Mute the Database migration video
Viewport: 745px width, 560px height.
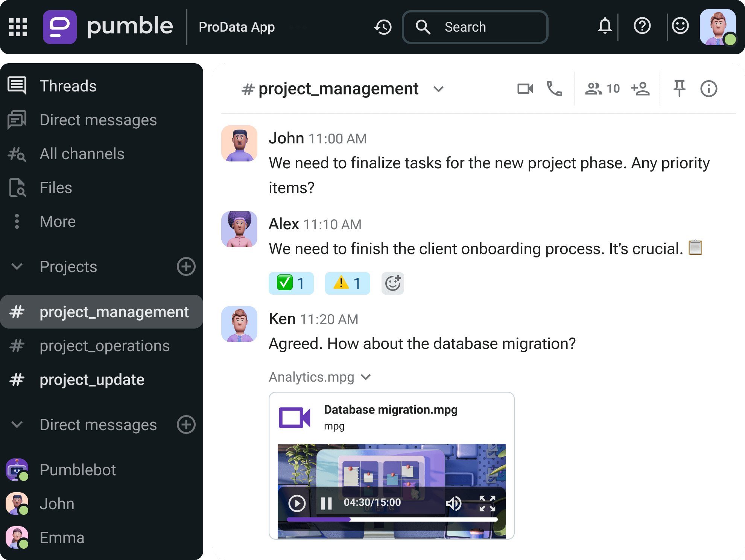pos(455,504)
